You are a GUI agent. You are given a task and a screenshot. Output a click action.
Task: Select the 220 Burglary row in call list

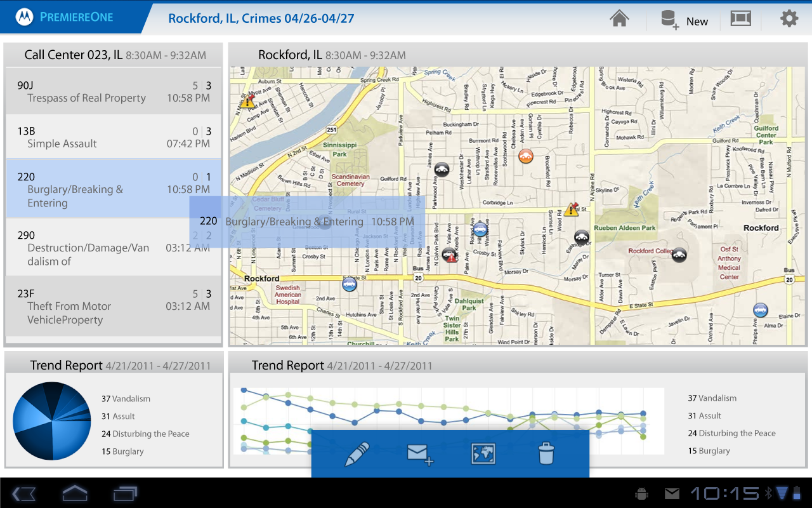[114, 189]
